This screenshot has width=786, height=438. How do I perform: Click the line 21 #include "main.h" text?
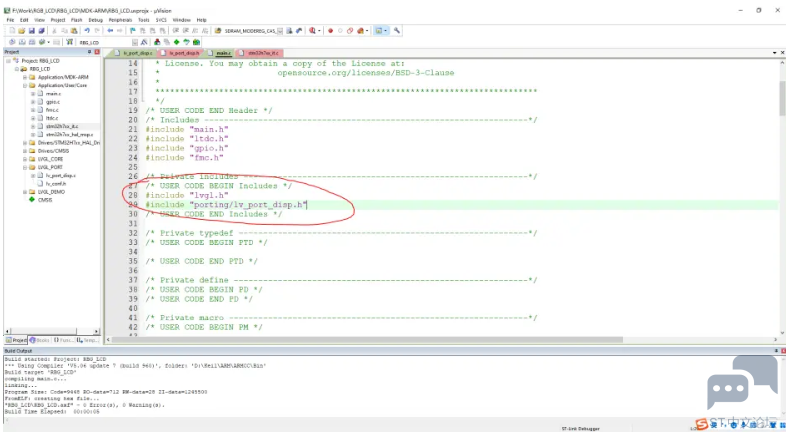(186, 129)
